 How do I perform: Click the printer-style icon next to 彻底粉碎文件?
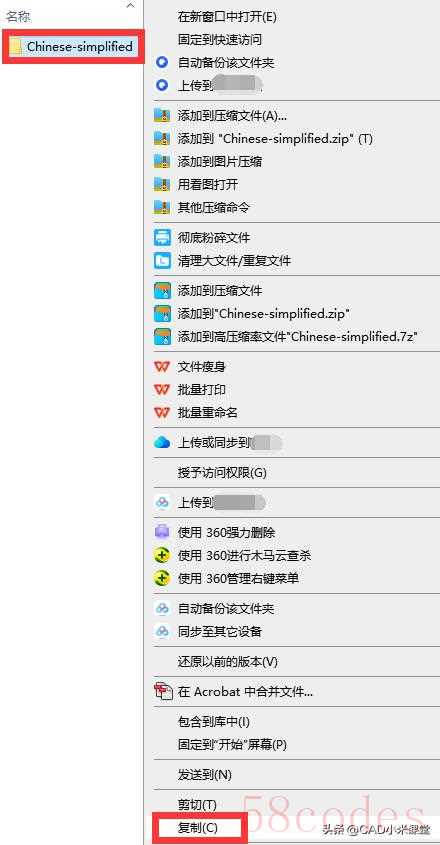coord(162,238)
